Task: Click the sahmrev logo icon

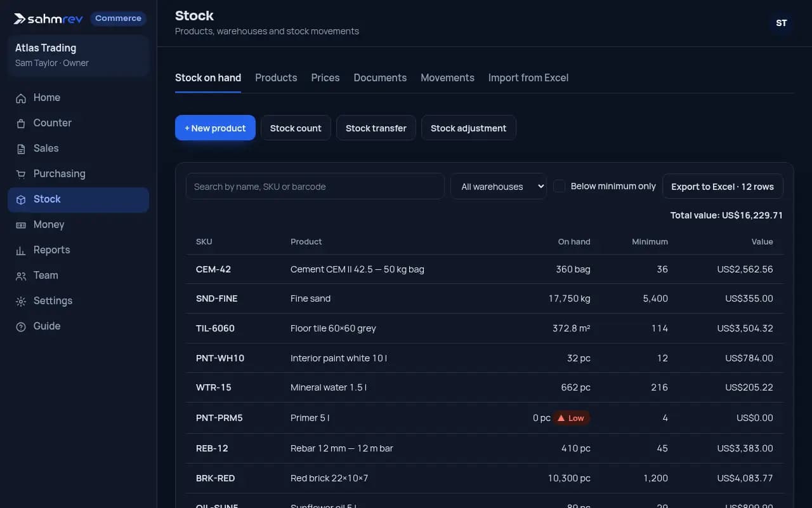Action: point(20,19)
